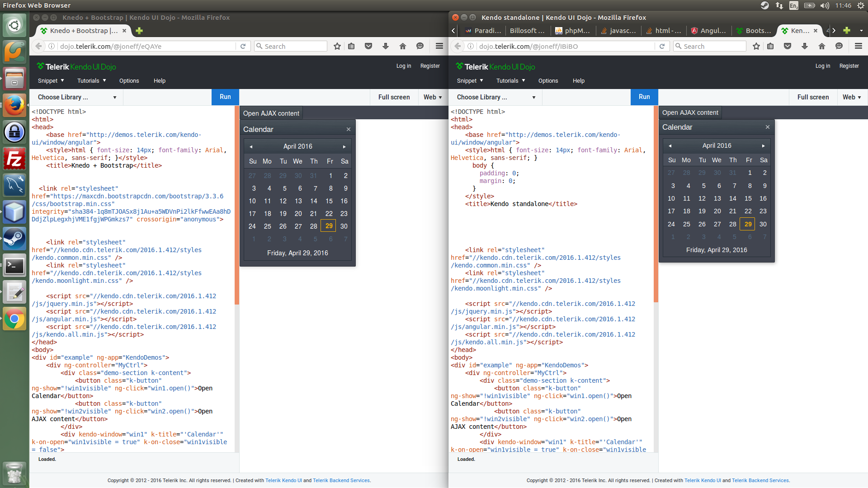The width and height of the screenshot is (868, 488).
Task: Open FileZilla from the dock
Action: coord(14,159)
